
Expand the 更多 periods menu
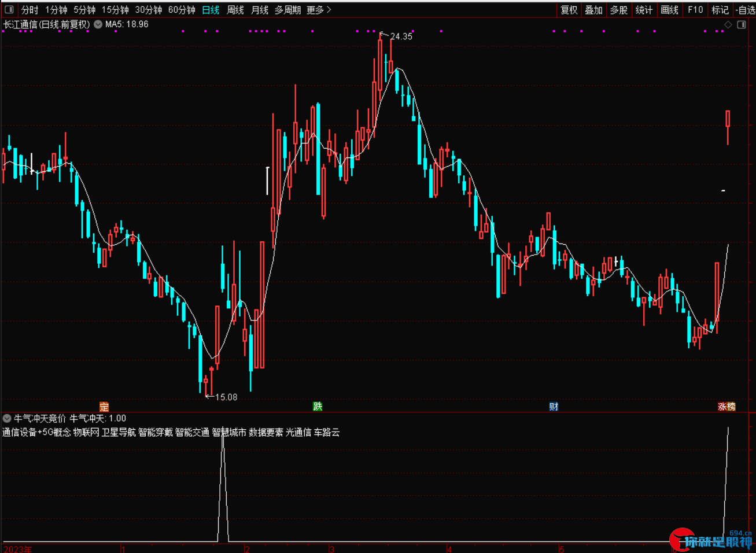click(319, 10)
